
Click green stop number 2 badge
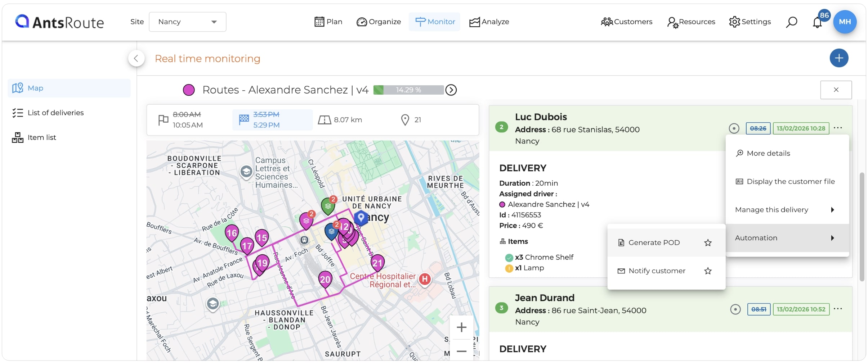pos(501,127)
